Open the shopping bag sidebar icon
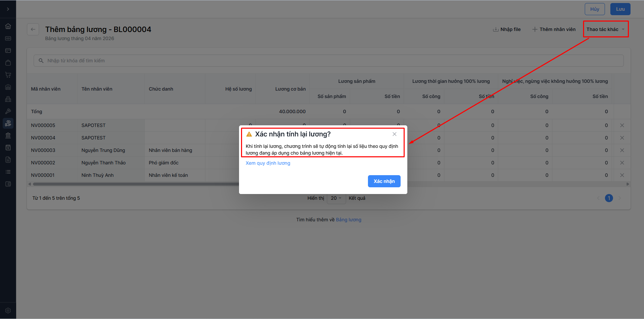 coord(8,63)
